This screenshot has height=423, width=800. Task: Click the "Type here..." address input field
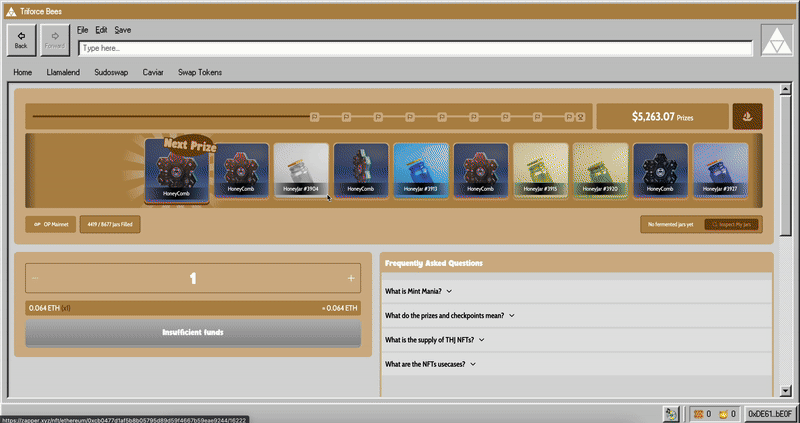(x=415, y=48)
